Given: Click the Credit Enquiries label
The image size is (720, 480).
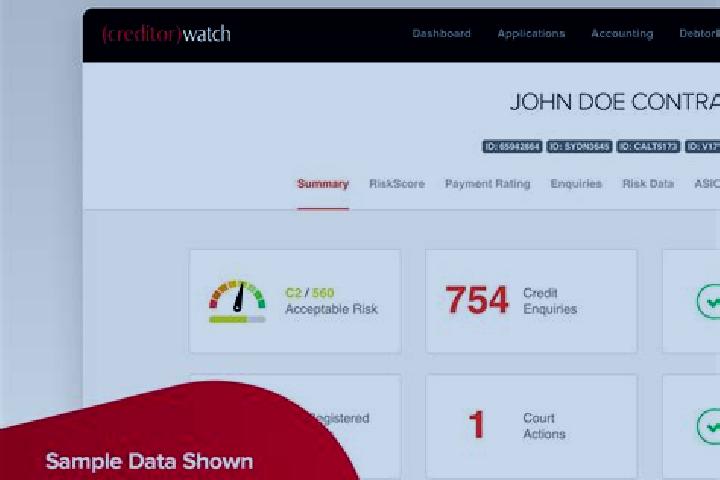Looking at the screenshot, I should click(550, 301).
